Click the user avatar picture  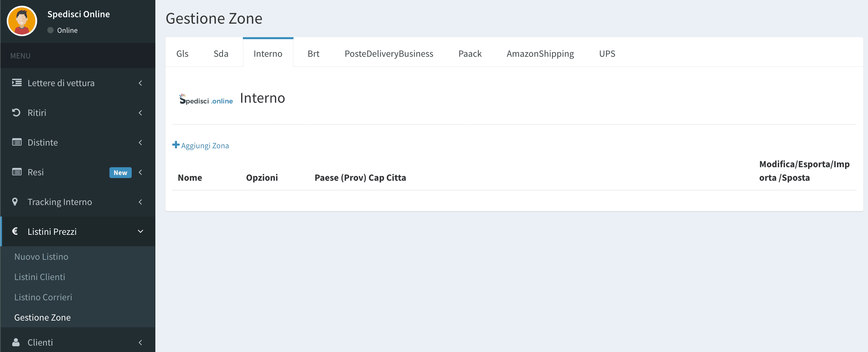pyautogui.click(x=22, y=21)
